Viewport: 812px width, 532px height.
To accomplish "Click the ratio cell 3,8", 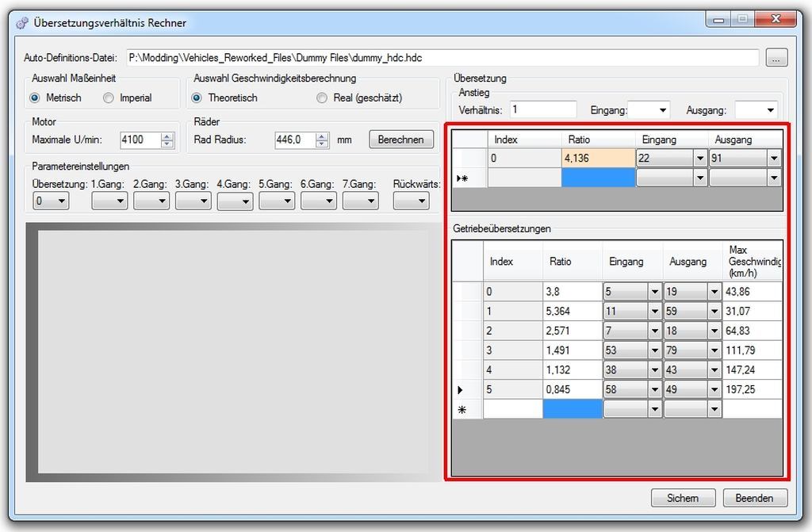I will [x=573, y=292].
